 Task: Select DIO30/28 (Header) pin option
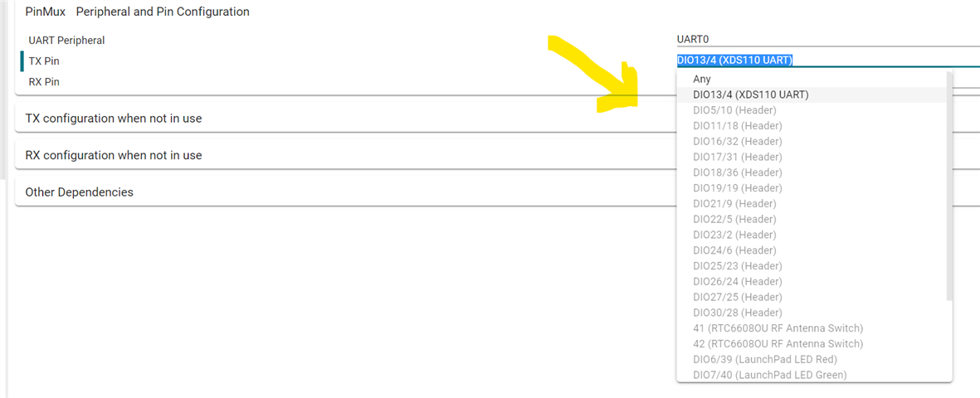[x=737, y=313]
